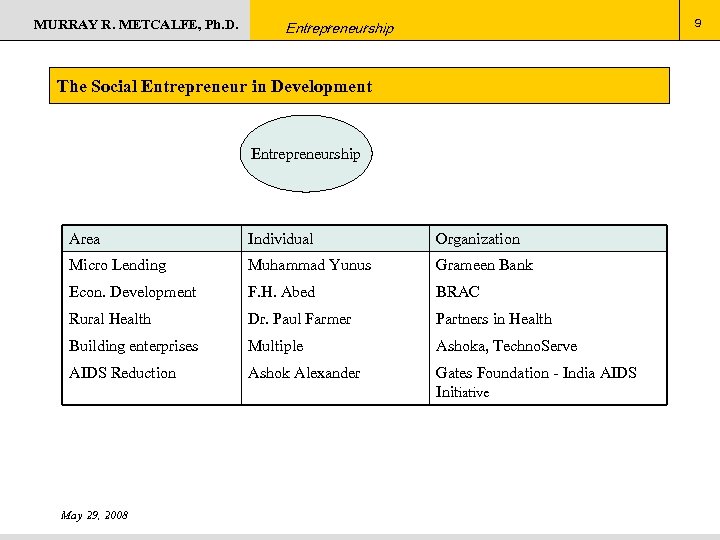Click the Grameen Bank cell
720x540 pixels.
coord(484,265)
